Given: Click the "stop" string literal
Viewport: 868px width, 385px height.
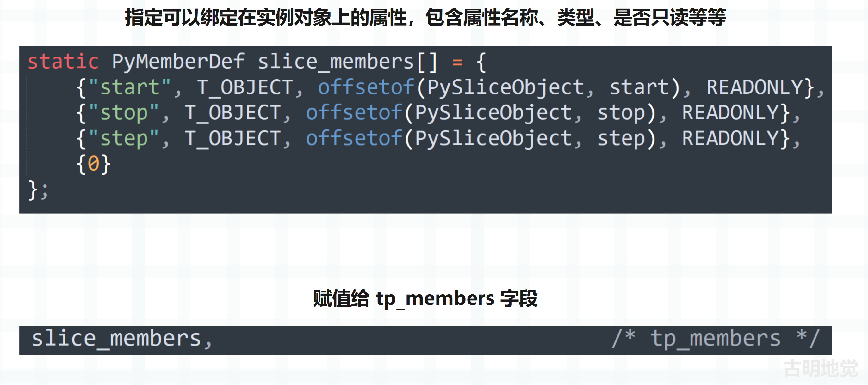Looking at the screenshot, I should tap(124, 113).
